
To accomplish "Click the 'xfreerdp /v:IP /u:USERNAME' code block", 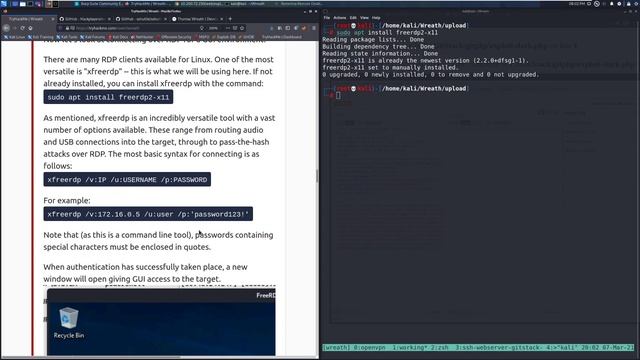I will coord(127,180).
